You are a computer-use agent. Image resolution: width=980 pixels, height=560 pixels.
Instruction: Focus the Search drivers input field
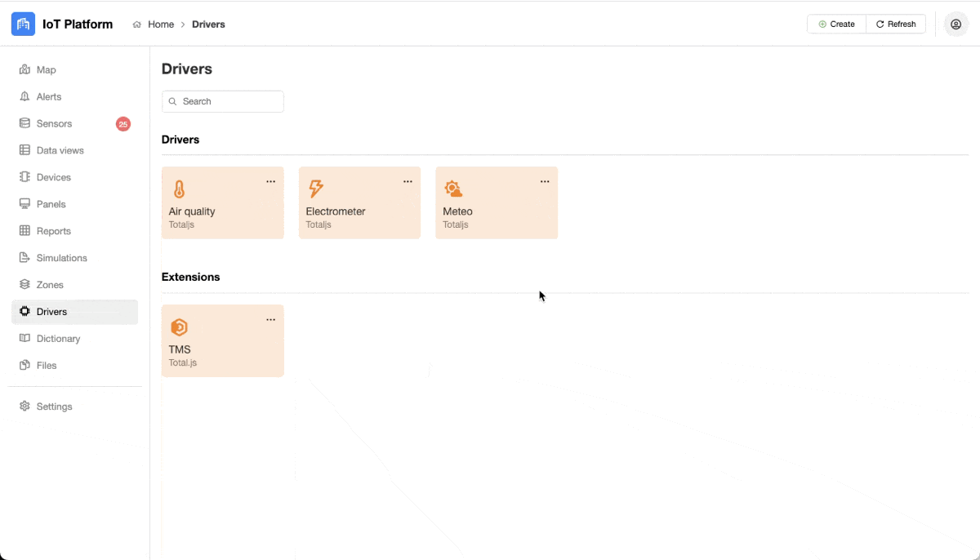tap(229, 101)
